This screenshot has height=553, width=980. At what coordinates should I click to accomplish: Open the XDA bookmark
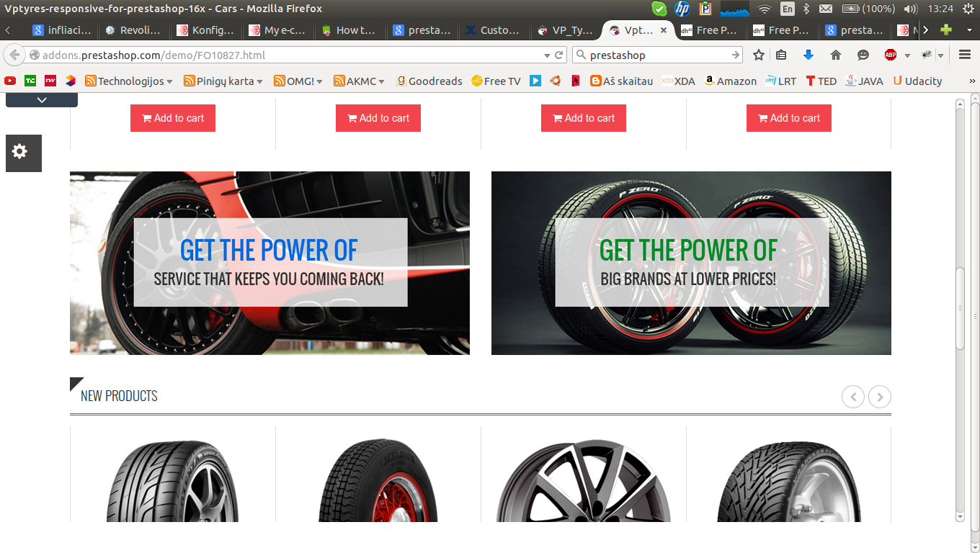678,81
